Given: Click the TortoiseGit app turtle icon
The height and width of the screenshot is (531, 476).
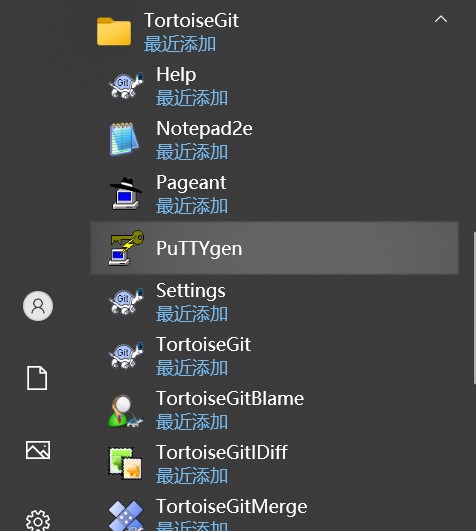Looking at the screenshot, I should (125, 355).
